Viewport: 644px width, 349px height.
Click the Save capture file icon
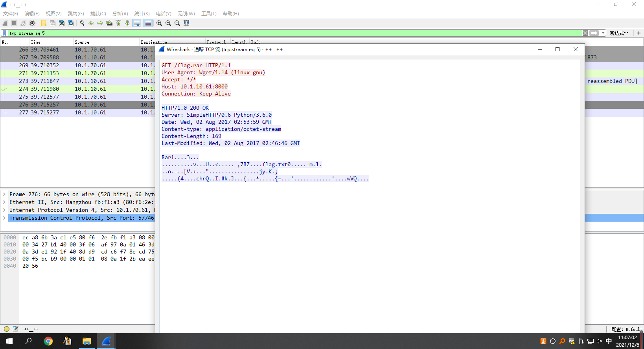point(53,23)
